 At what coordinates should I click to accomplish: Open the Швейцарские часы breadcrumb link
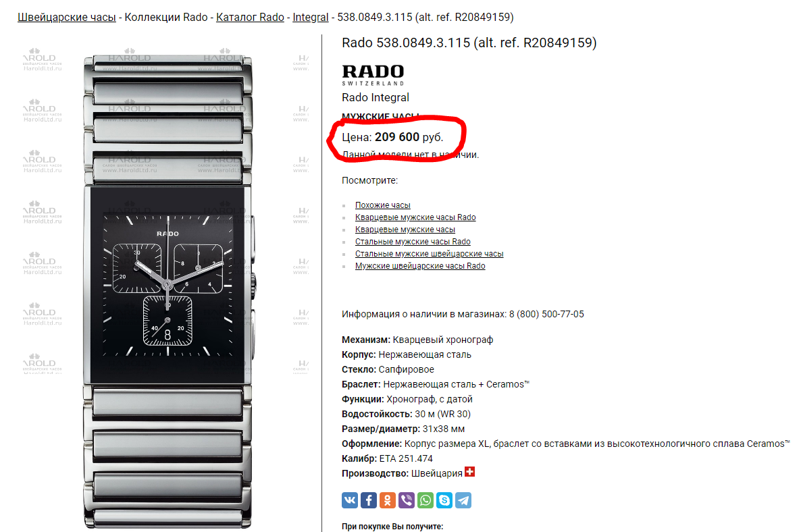pos(67,17)
